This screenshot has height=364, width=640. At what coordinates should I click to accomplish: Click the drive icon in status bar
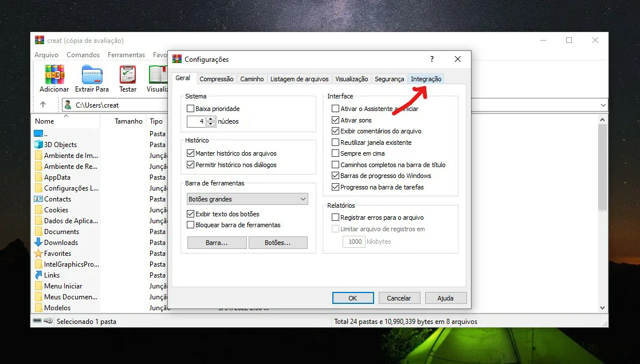(38, 321)
